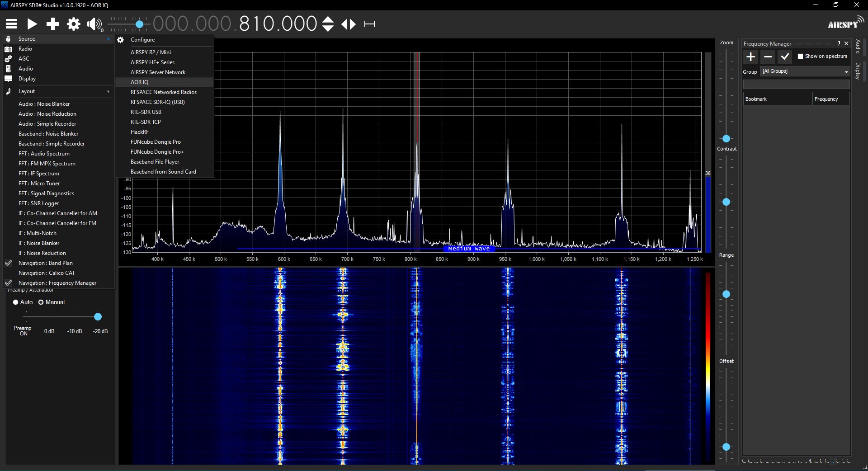This screenshot has width=868, height=471.
Task: Sort by Bookmark column header
Action: tap(778, 99)
